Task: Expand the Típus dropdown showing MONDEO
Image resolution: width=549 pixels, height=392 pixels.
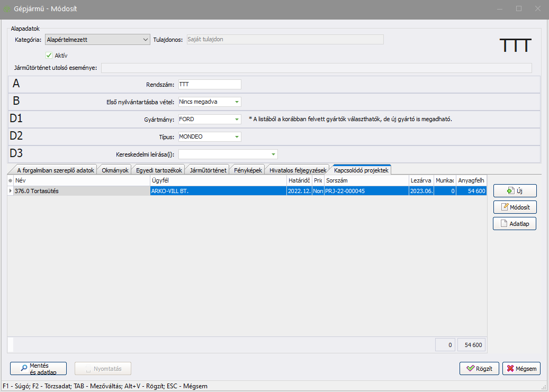Action: [237, 137]
